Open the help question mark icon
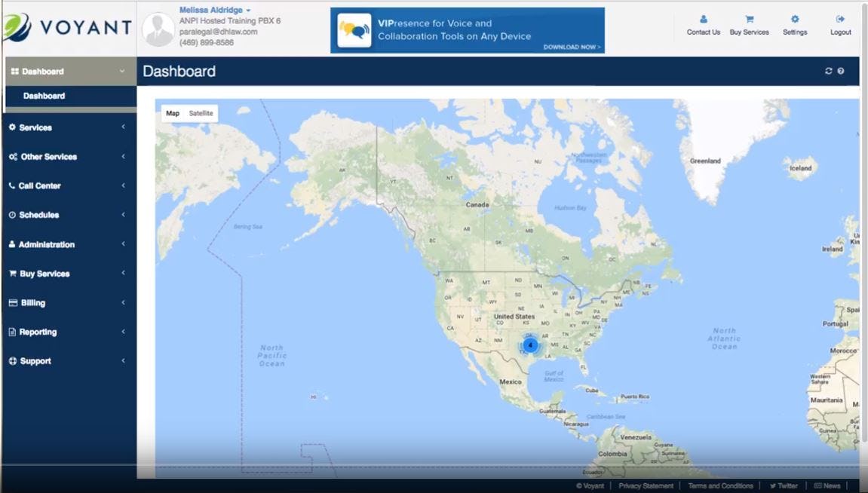The width and height of the screenshot is (868, 493). [x=840, y=70]
